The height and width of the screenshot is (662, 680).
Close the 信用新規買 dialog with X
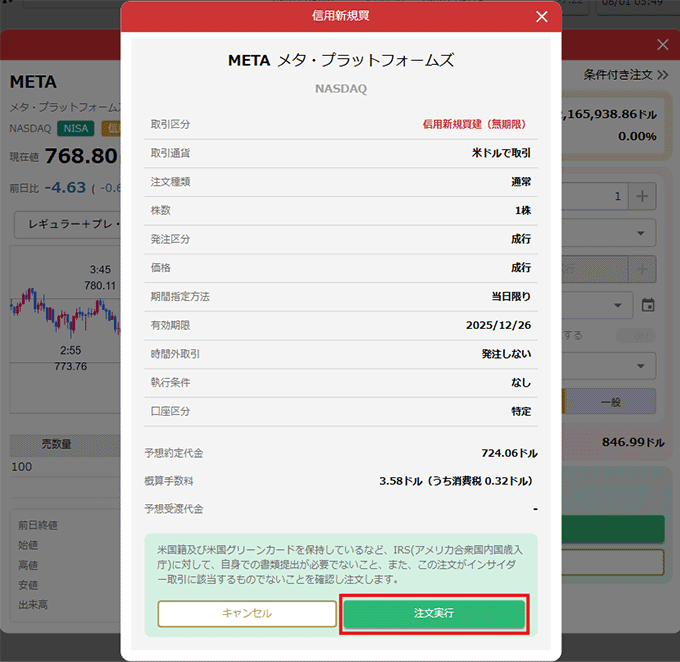[541, 16]
